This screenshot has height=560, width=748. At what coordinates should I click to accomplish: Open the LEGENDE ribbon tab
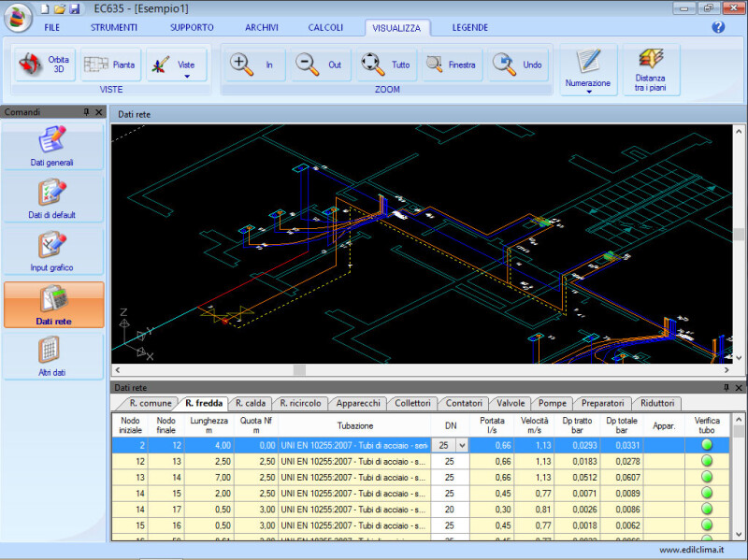coord(470,28)
